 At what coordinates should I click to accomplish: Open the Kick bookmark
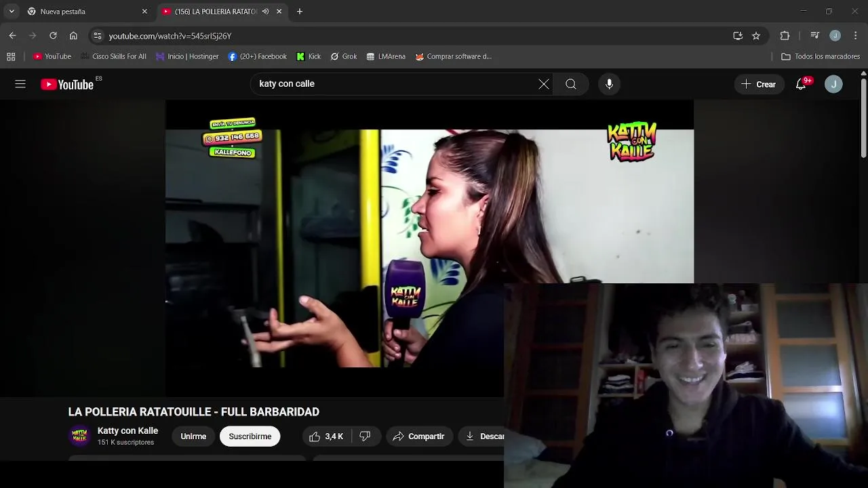click(309, 56)
